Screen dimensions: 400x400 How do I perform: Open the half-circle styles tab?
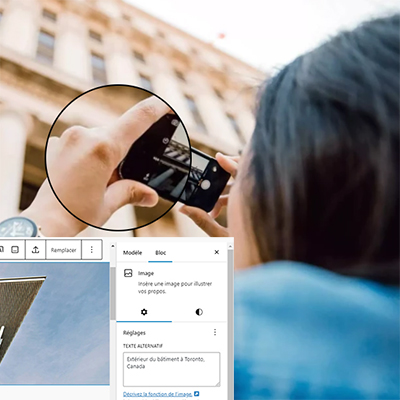pos(199,312)
